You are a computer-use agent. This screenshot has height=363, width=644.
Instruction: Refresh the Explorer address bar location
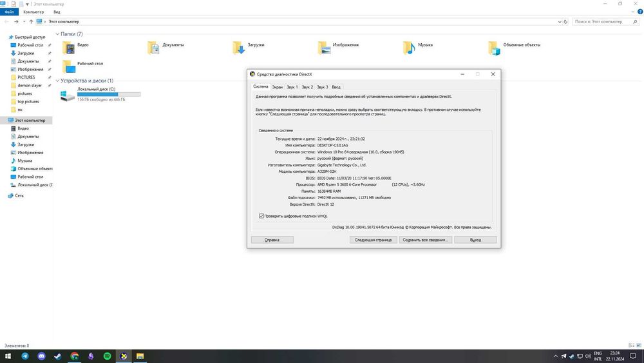565,22
